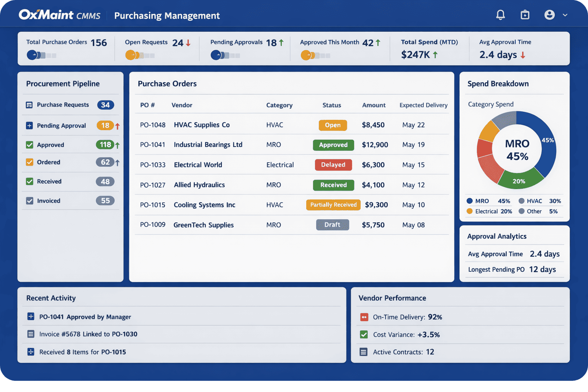Sort by the Vendor column header
Viewport: 588px width, 392px height.
pos(182,105)
